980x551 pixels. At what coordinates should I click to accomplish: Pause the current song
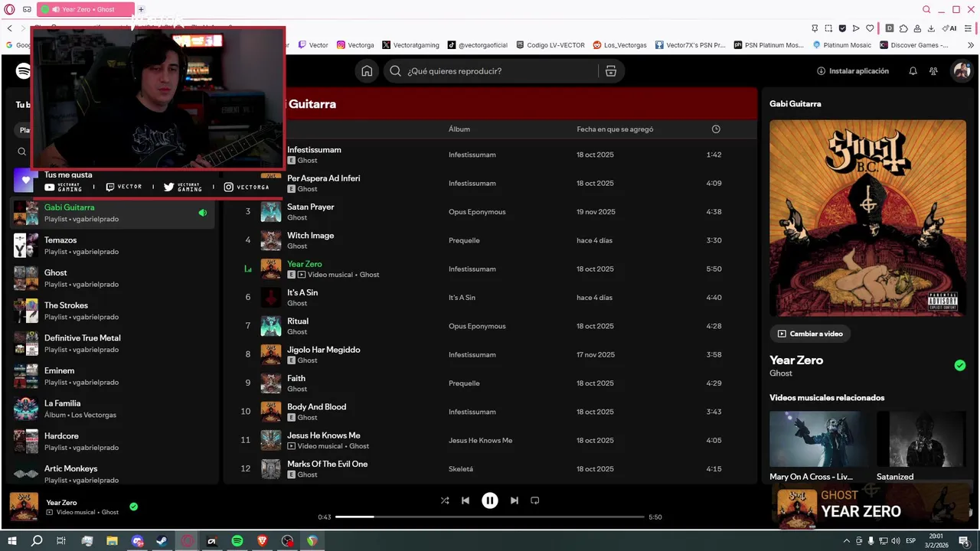point(490,500)
